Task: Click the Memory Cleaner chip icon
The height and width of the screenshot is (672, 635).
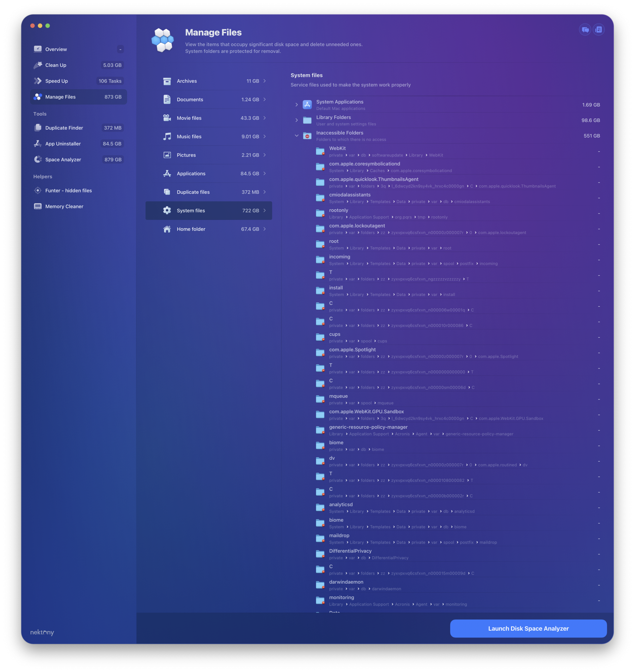Action: (38, 206)
